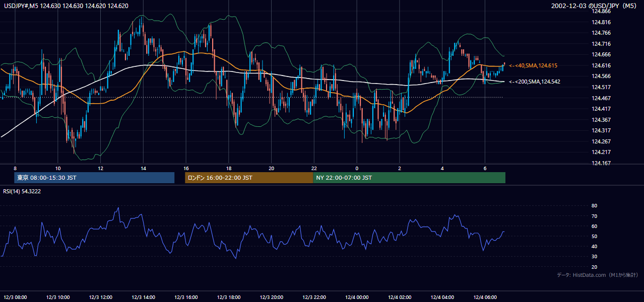Click price axis value 124.367
The width and height of the screenshot is (644, 302).
602,120
